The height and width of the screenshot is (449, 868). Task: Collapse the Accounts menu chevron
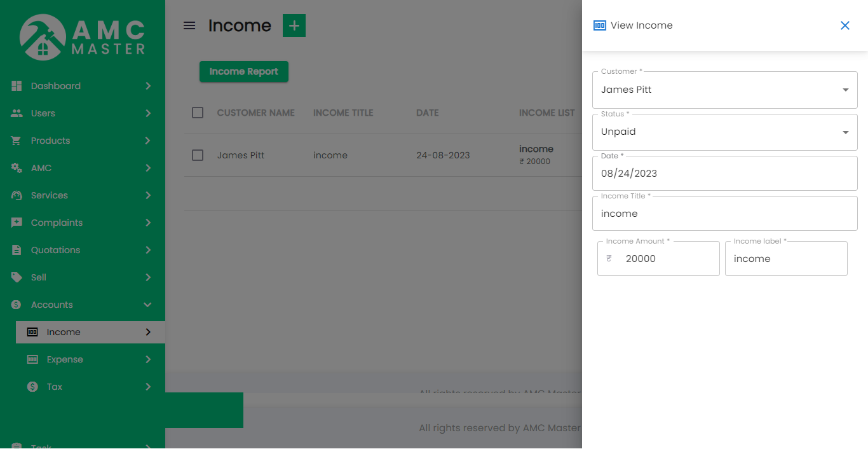(x=147, y=305)
